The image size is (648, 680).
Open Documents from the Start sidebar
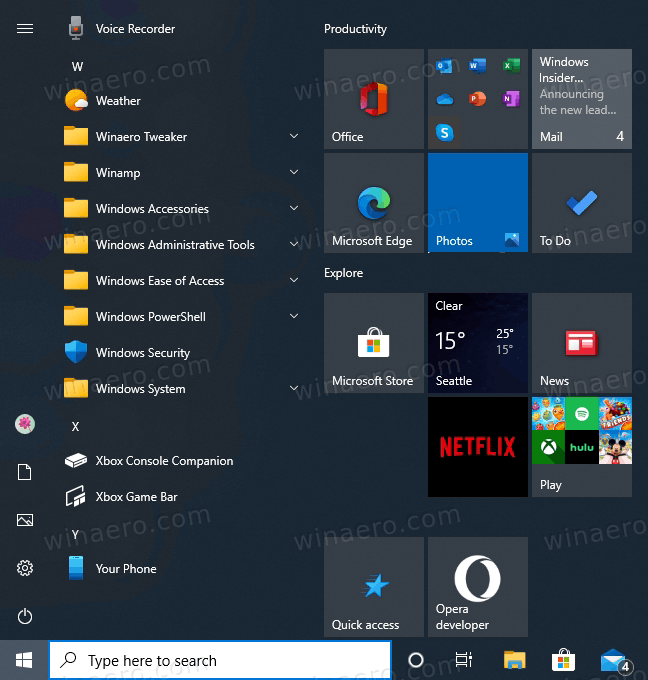(x=25, y=472)
